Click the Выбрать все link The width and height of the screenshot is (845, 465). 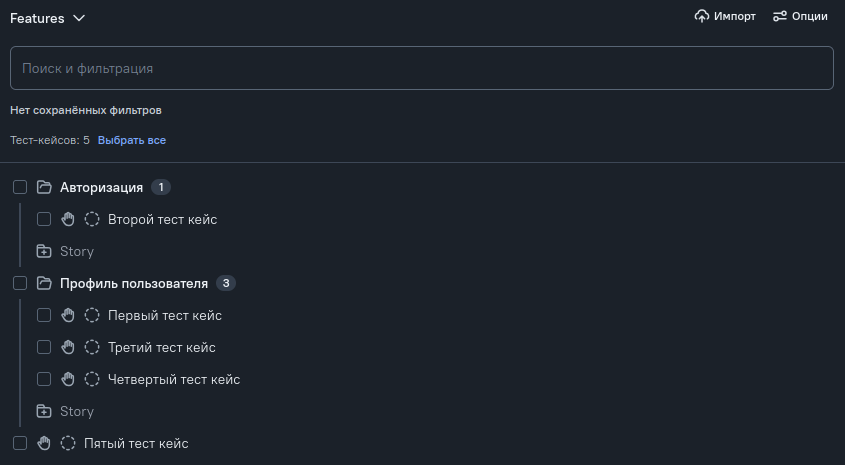(x=132, y=140)
